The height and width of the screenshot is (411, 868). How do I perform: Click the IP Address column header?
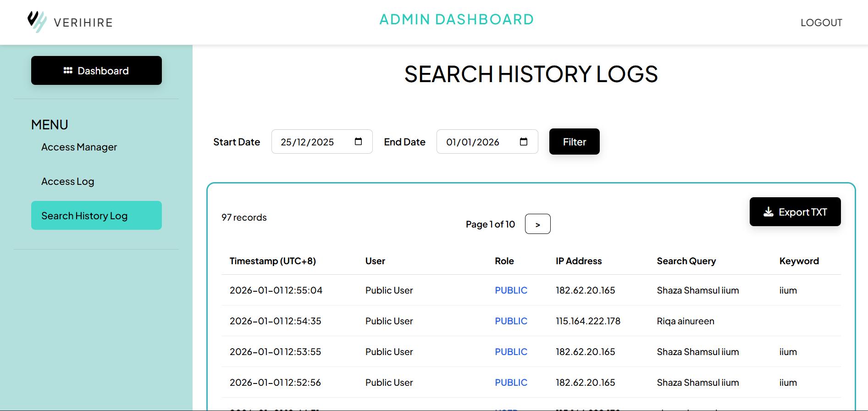578,261
